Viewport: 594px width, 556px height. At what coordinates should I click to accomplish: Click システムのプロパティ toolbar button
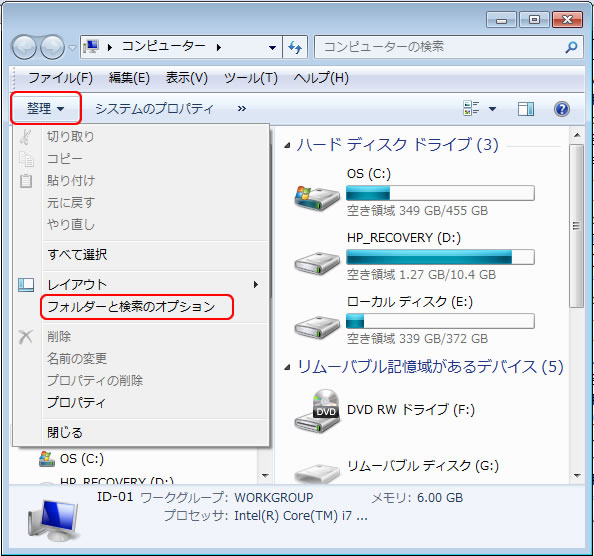(x=154, y=109)
